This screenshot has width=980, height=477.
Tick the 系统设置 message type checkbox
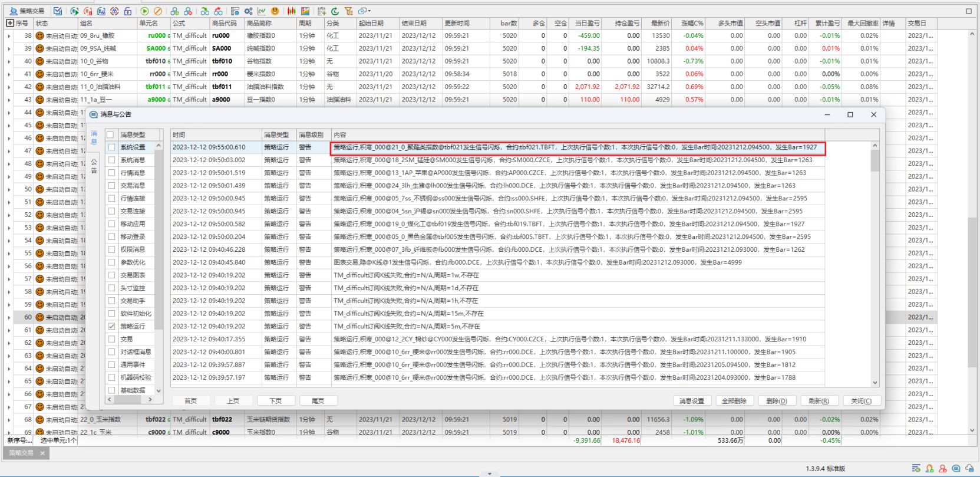pyautogui.click(x=111, y=147)
